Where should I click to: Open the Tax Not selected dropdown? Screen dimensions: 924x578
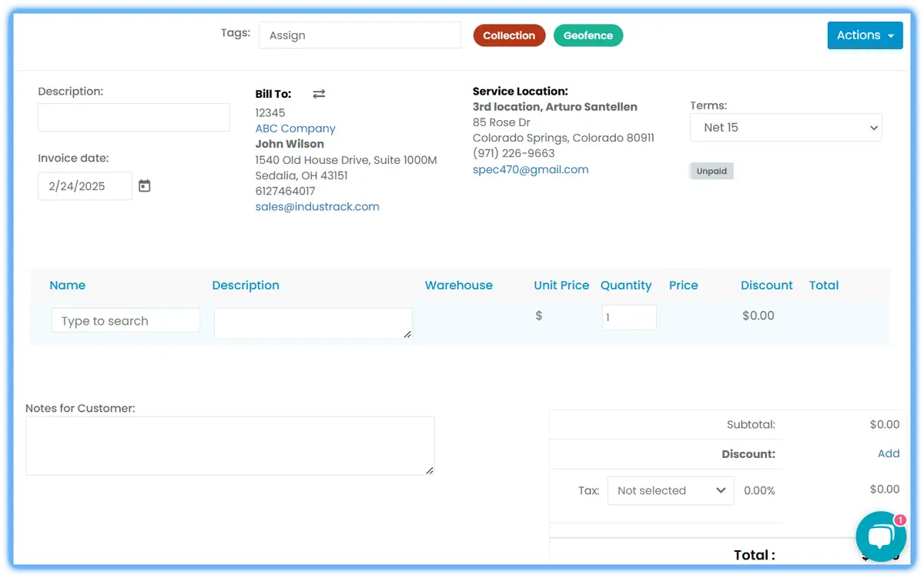click(671, 490)
